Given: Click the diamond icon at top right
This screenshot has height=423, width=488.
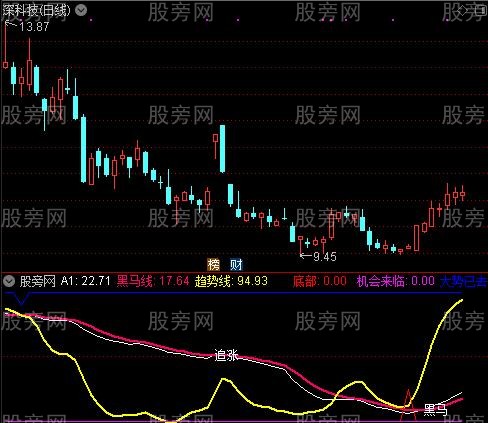Looking at the screenshot, I should point(463,10).
